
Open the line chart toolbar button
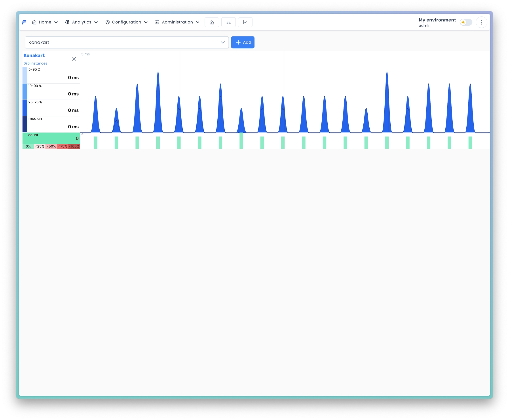245,22
